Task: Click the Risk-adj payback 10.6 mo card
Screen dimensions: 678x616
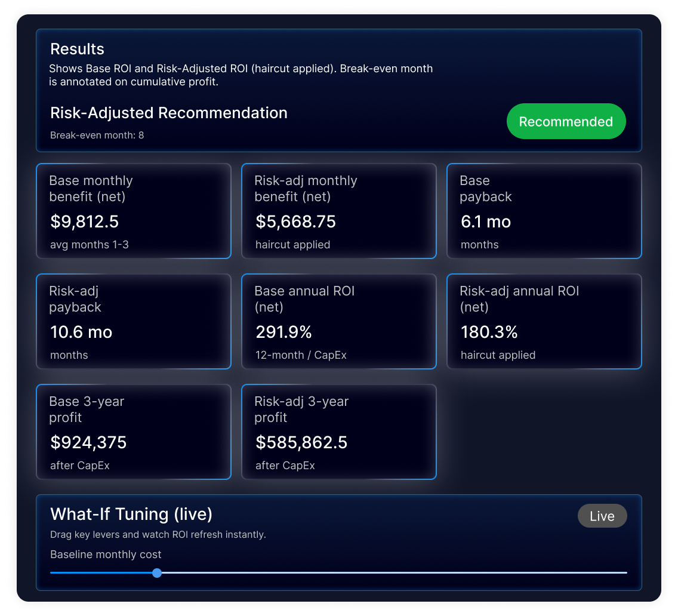Action: tap(133, 322)
